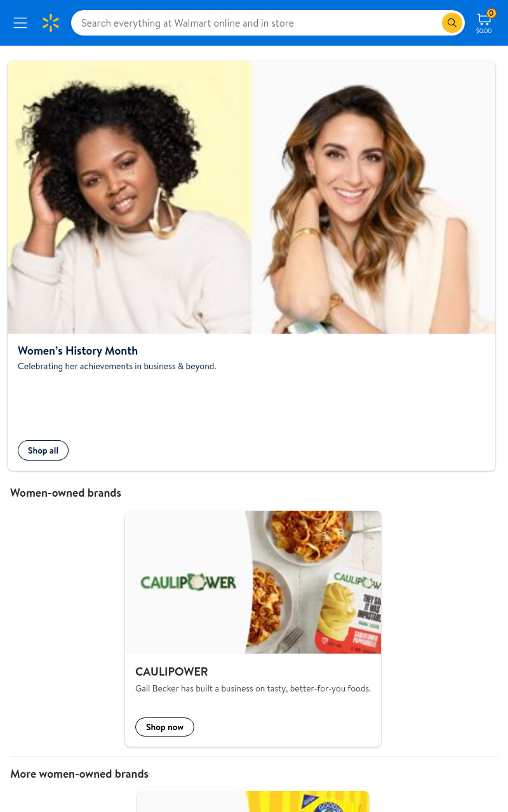Click the Women-owned brands section heading
Image resolution: width=508 pixels, height=812 pixels.
coord(65,493)
